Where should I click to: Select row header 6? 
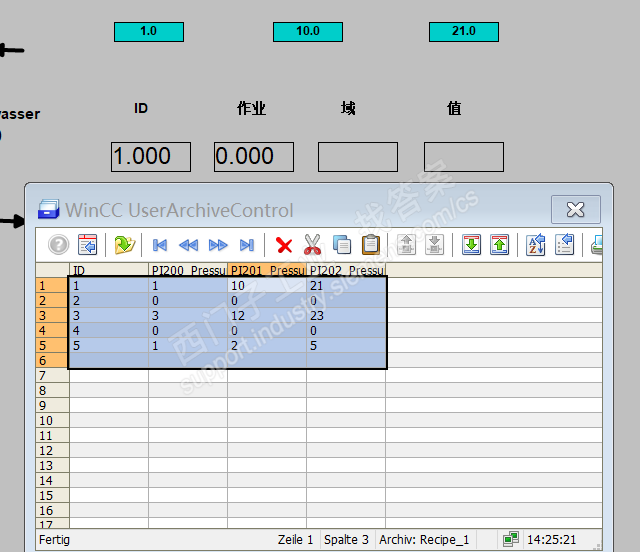coord(52,361)
